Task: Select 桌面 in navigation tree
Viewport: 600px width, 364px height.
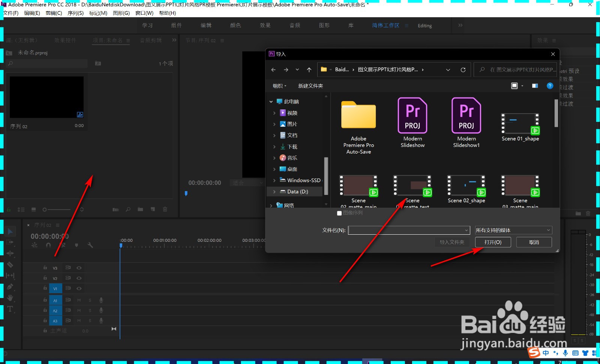Action: tap(292, 169)
